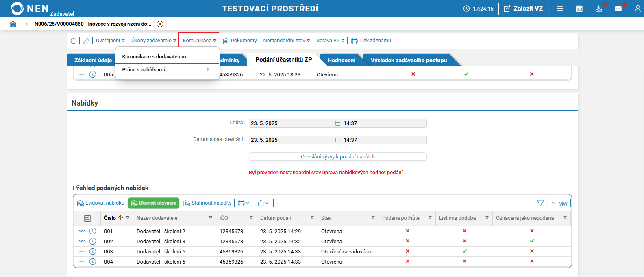Select Komunikace s dodavatelem menu entry
This screenshot has height=277, width=644.
click(167, 56)
